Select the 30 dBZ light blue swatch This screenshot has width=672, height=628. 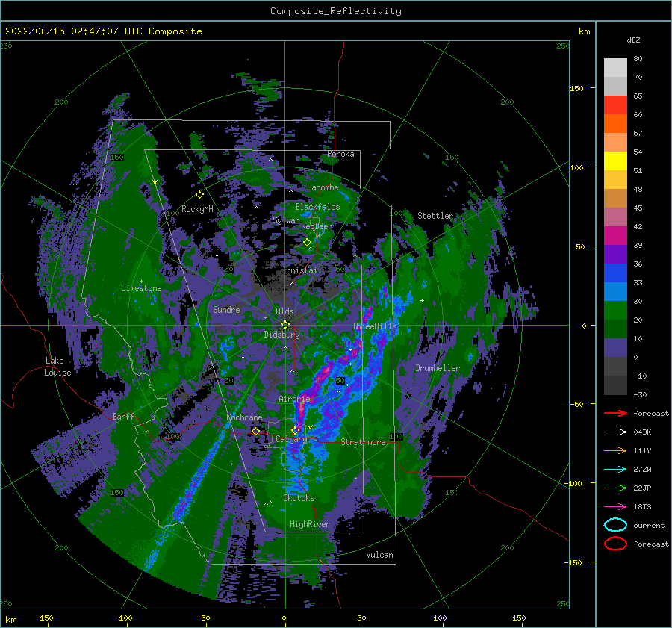pyautogui.click(x=615, y=291)
